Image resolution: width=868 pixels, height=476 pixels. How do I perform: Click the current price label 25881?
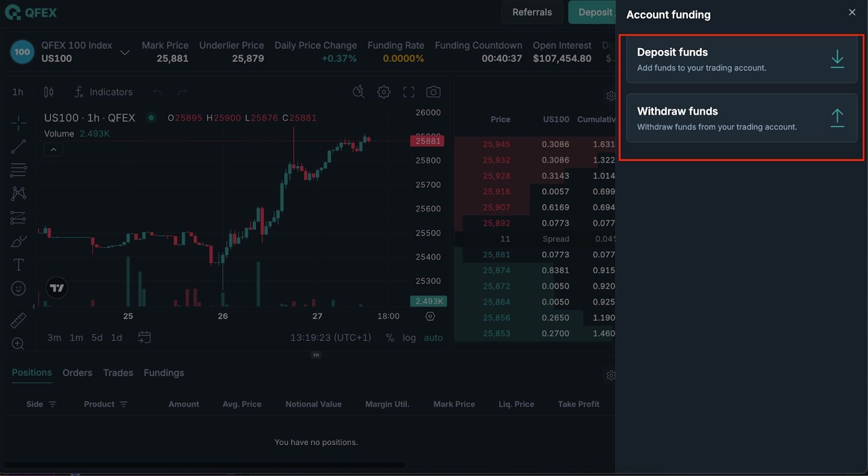click(x=428, y=141)
